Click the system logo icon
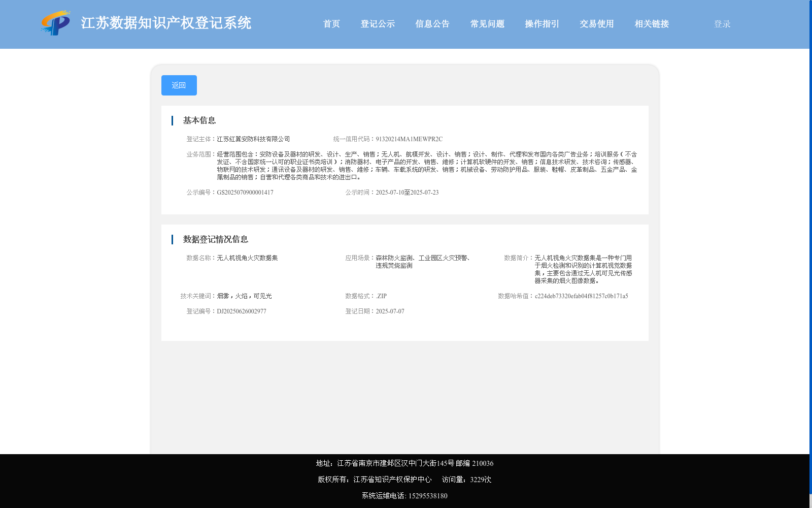This screenshot has height=508, width=812. (55, 23)
